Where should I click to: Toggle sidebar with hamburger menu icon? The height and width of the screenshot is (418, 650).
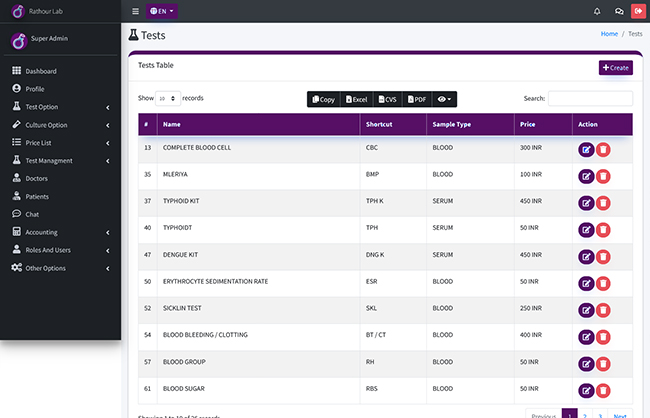point(136,11)
